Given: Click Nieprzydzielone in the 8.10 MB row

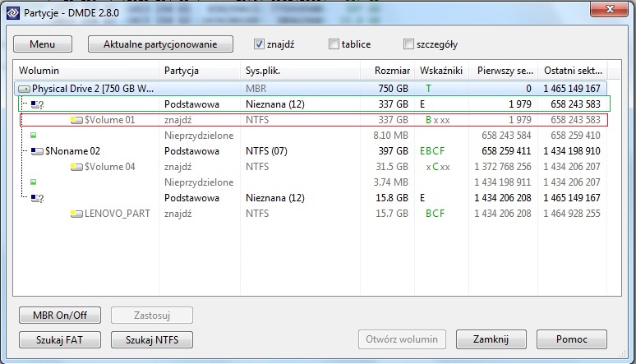Looking at the screenshot, I should (199, 136).
